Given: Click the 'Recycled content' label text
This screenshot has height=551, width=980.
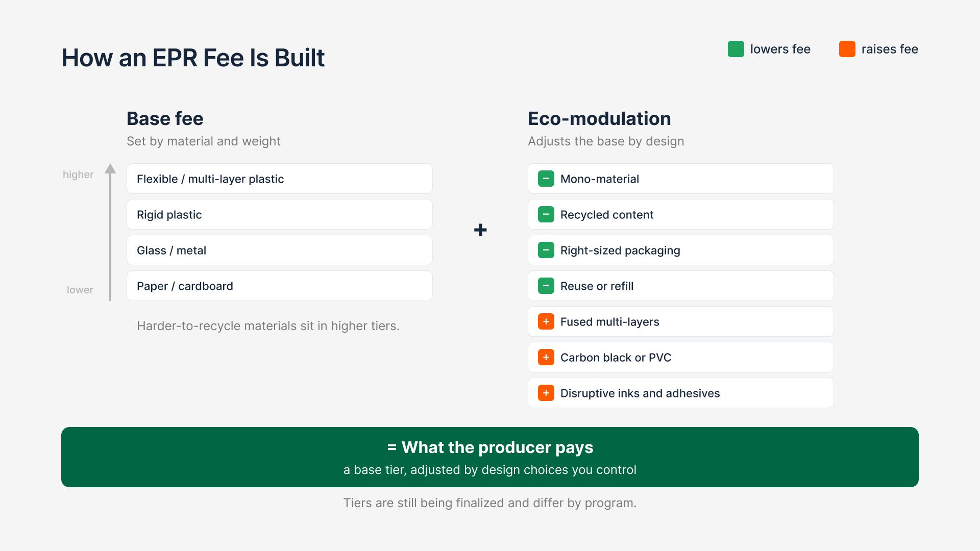Looking at the screenshot, I should click(607, 215).
